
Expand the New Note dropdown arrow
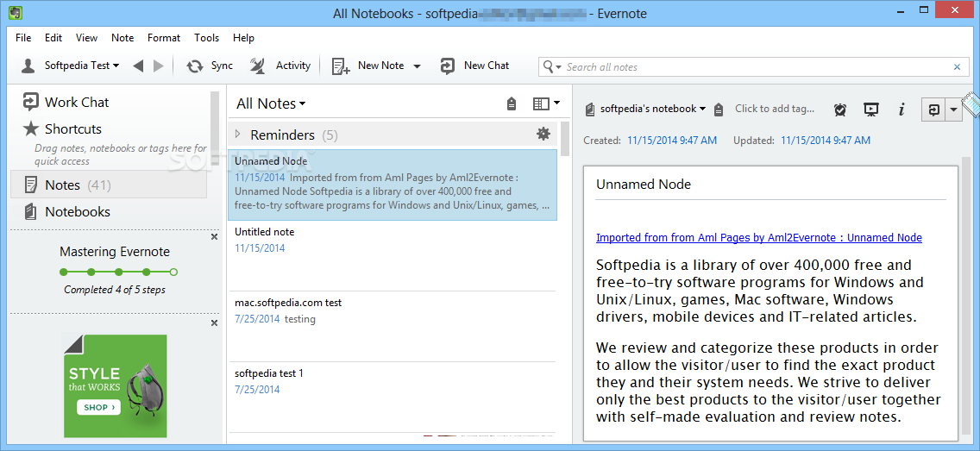pyautogui.click(x=417, y=66)
